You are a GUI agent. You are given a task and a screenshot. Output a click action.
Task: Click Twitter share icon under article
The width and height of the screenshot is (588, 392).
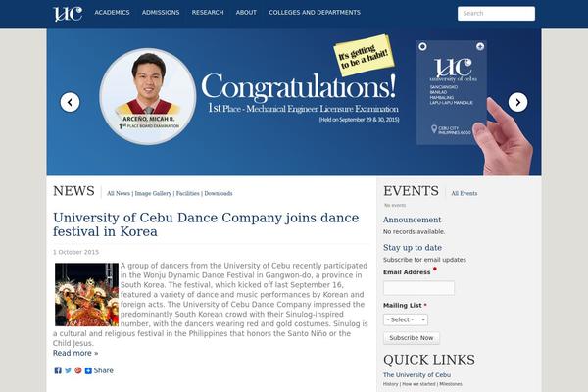(x=68, y=370)
